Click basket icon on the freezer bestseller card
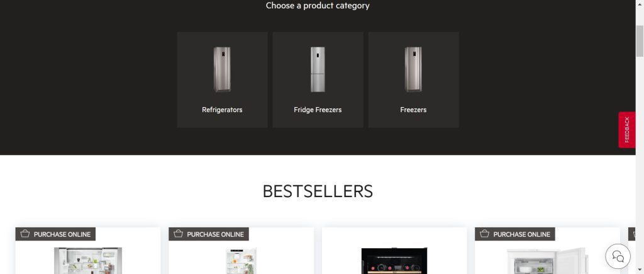The width and height of the screenshot is (644, 274). click(485, 234)
